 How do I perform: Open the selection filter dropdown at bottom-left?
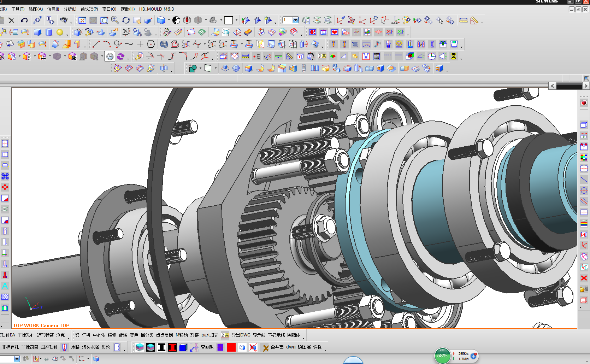17,359
